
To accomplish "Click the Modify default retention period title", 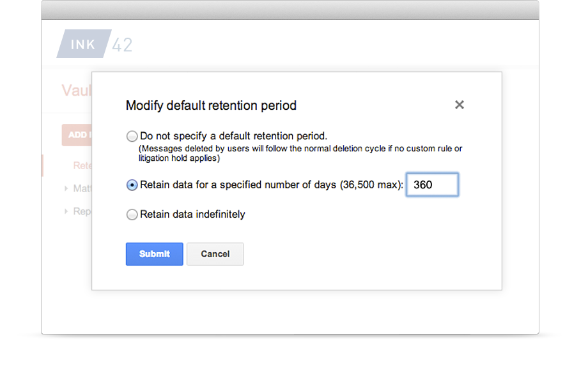I will (x=211, y=105).
